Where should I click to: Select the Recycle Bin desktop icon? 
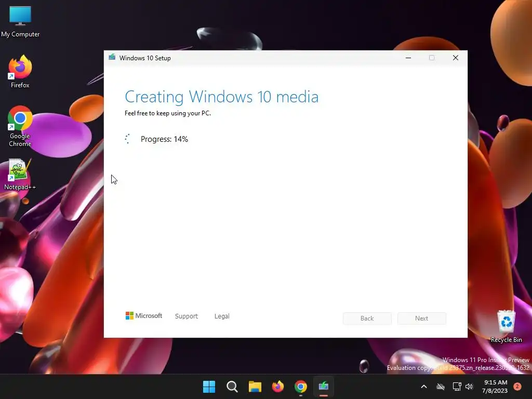coord(506,326)
